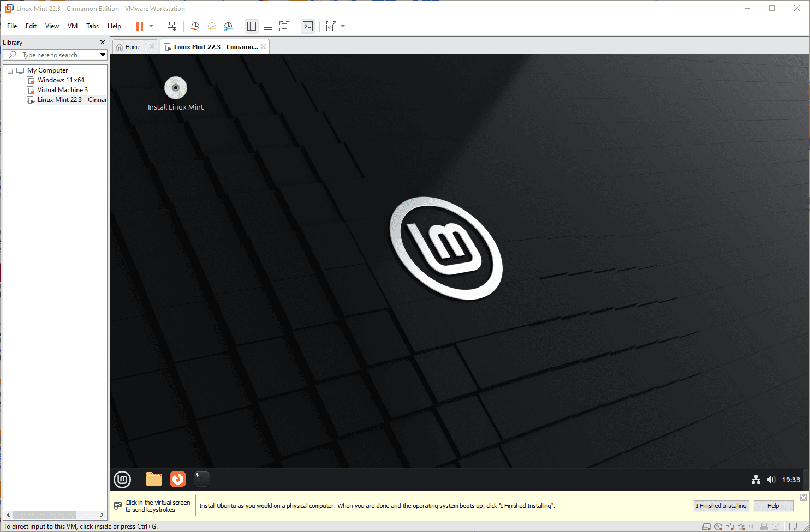
Task: Take a snapshot of this virtual machine
Action: 195,26
